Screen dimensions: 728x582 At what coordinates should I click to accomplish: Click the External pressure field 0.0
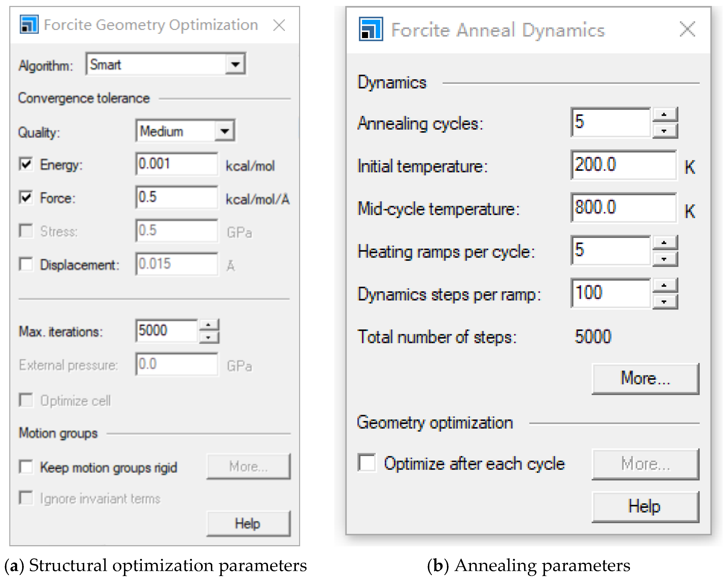pyautogui.click(x=177, y=364)
